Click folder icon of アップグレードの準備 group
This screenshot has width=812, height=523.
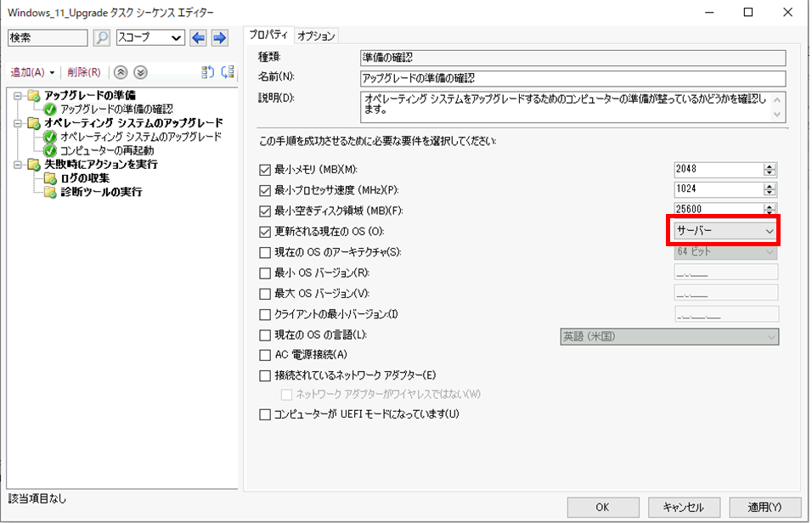pyautogui.click(x=34, y=95)
